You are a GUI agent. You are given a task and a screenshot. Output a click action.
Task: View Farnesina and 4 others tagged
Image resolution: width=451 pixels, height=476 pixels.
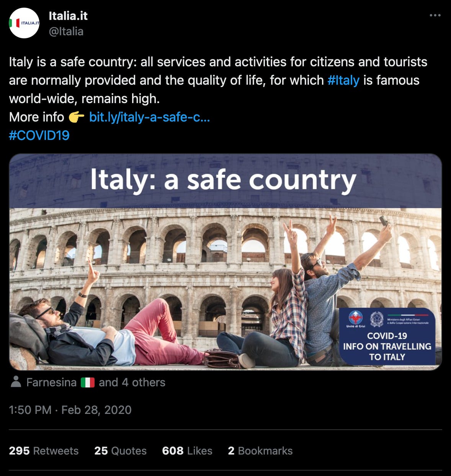pos(96,382)
